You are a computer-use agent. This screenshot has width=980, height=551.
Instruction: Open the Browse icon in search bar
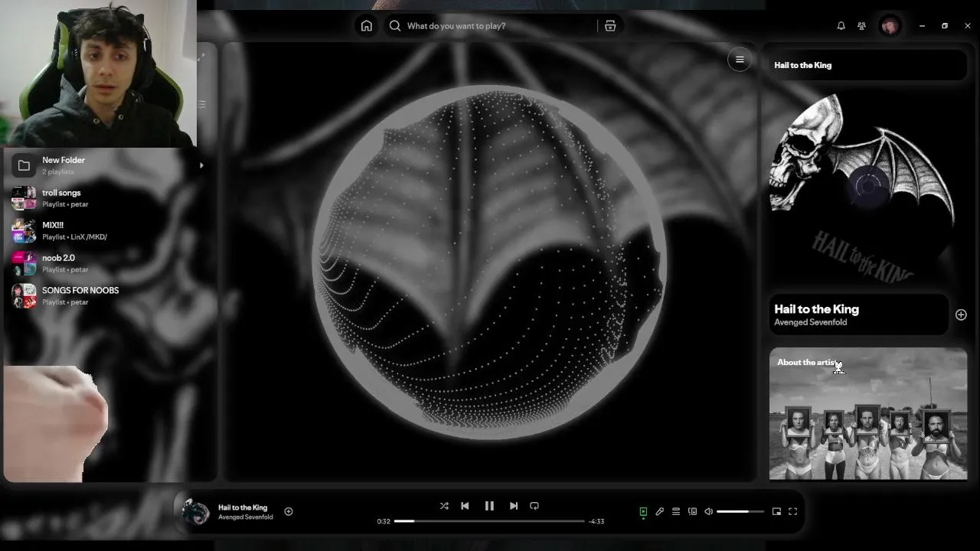click(x=610, y=26)
